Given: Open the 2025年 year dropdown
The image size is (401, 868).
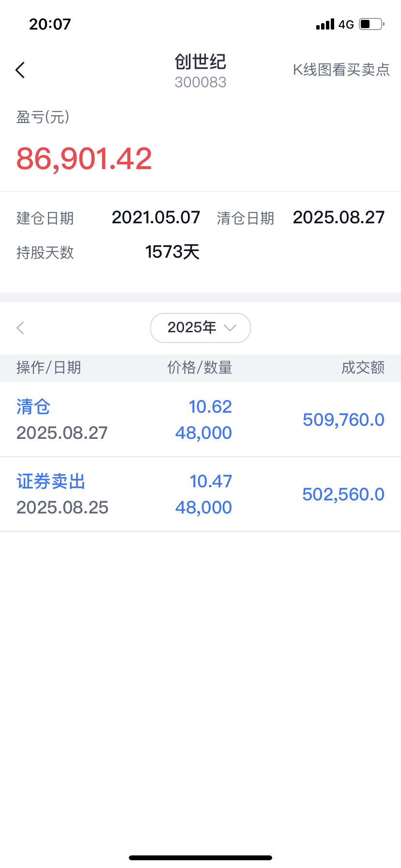Looking at the screenshot, I should pos(200,328).
